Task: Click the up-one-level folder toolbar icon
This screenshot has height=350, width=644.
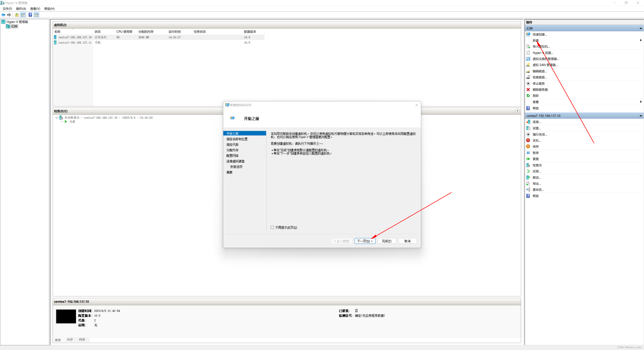Action: (17, 15)
